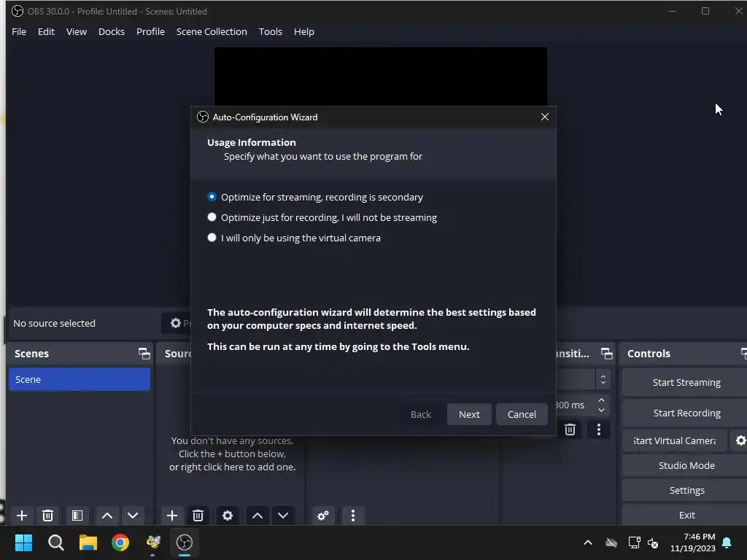Select virtual camera only option
This screenshot has width=747, height=560.
tap(294, 238)
